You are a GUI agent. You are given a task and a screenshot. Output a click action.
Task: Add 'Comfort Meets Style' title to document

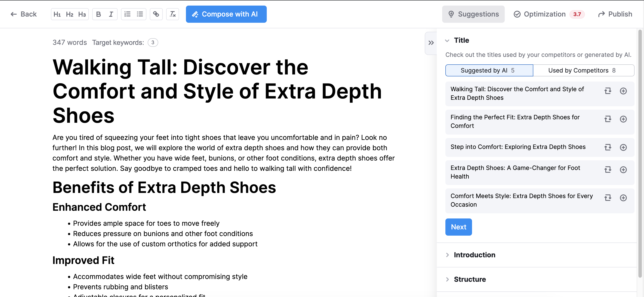(623, 198)
